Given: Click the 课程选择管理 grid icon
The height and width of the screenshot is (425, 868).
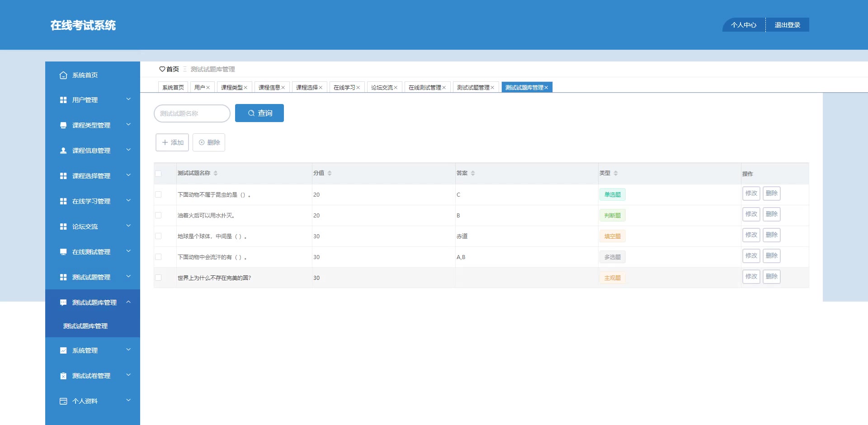Looking at the screenshot, I should (x=63, y=176).
